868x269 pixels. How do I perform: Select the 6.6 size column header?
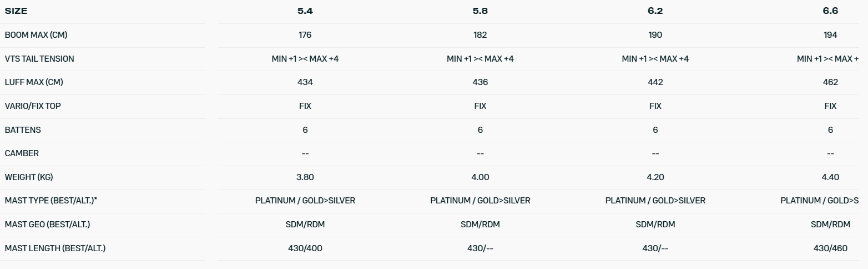click(x=830, y=11)
